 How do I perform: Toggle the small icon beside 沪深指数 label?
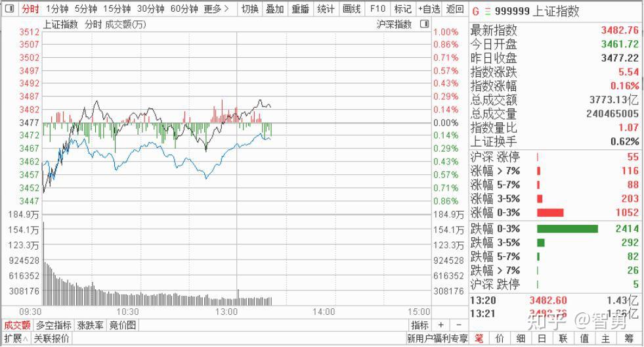click(424, 24)
